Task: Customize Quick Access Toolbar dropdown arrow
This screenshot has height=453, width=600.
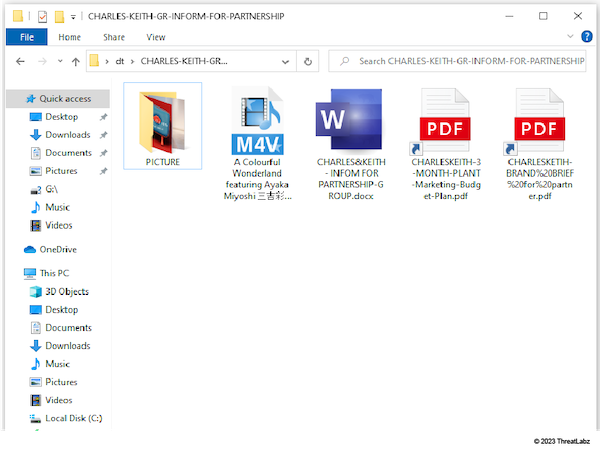Action: tap(75, 17)
